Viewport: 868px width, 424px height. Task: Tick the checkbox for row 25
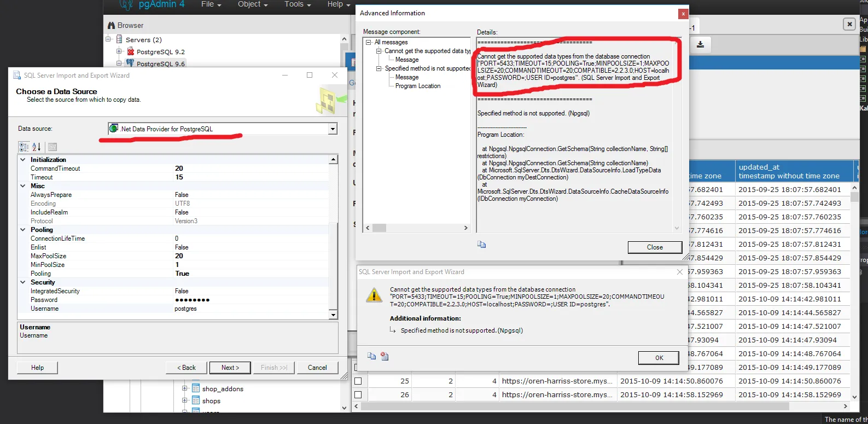click(x=358, y=381)
